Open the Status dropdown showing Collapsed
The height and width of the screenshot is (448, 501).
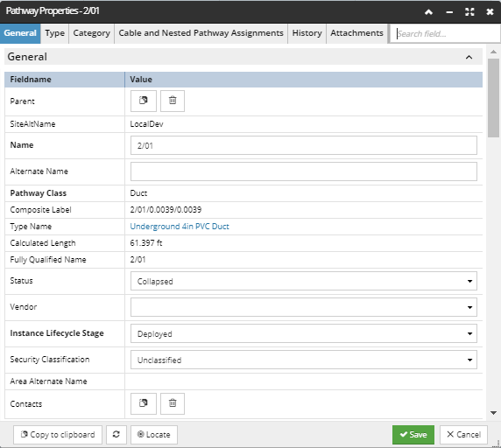pyautogui.click(x=304, y=281)
